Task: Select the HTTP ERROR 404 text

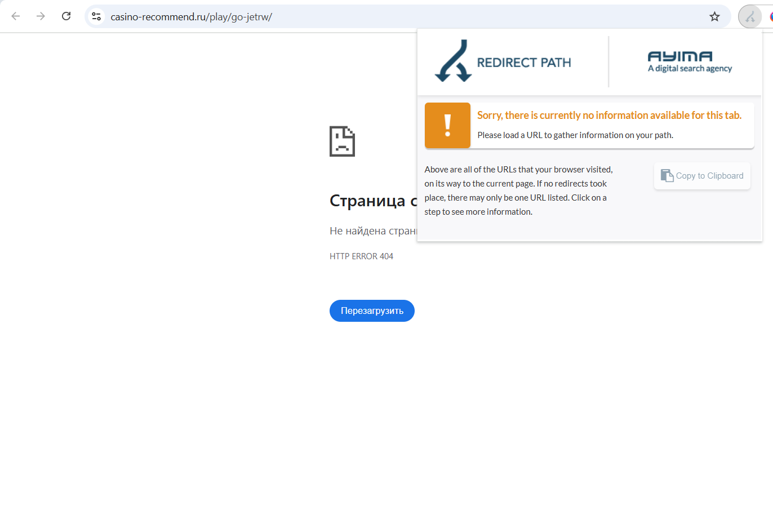Action: pos(361,256)
